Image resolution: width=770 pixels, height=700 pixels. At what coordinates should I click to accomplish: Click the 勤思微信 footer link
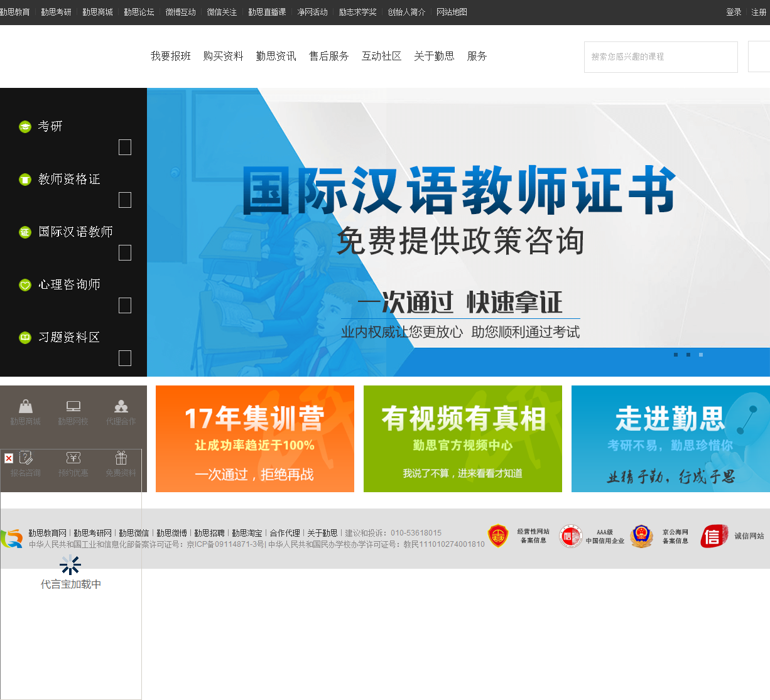[134, 533]
